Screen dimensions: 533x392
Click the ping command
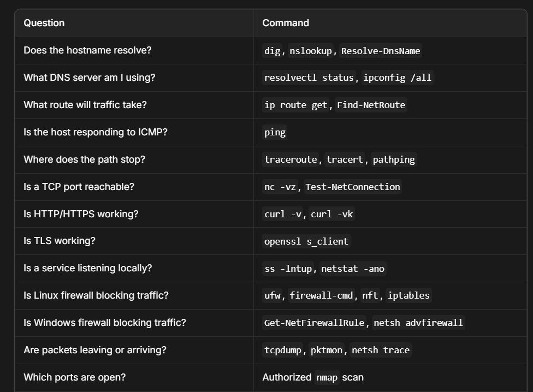pos(275,132)
